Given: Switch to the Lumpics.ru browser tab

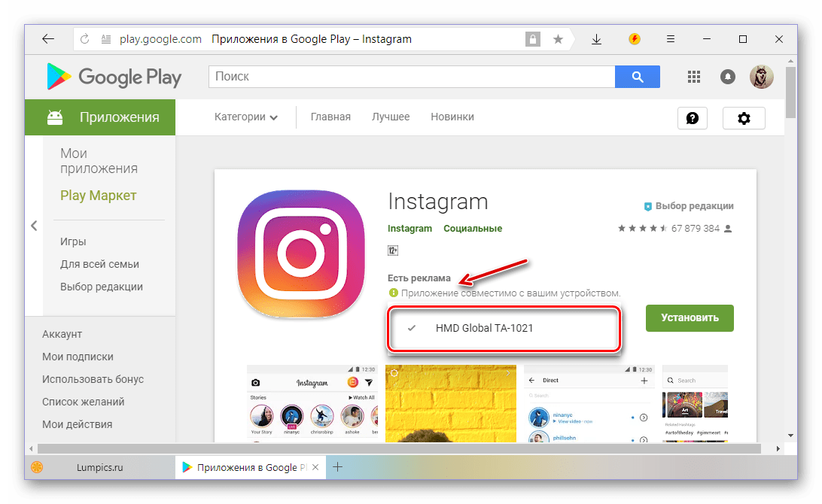Looking at the screenshot, I should [99, 467].
